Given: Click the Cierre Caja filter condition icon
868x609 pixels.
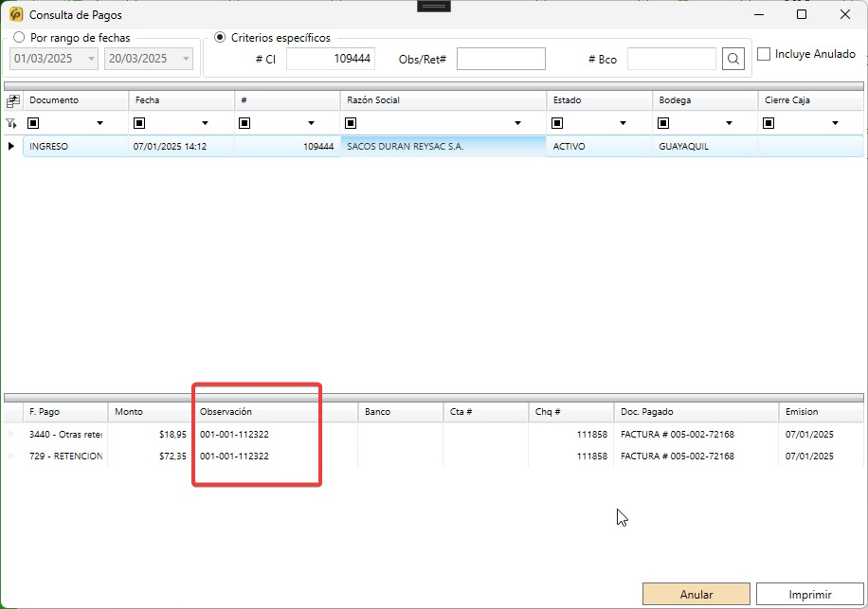Looking at the screenshot, I should click(769, 123).
